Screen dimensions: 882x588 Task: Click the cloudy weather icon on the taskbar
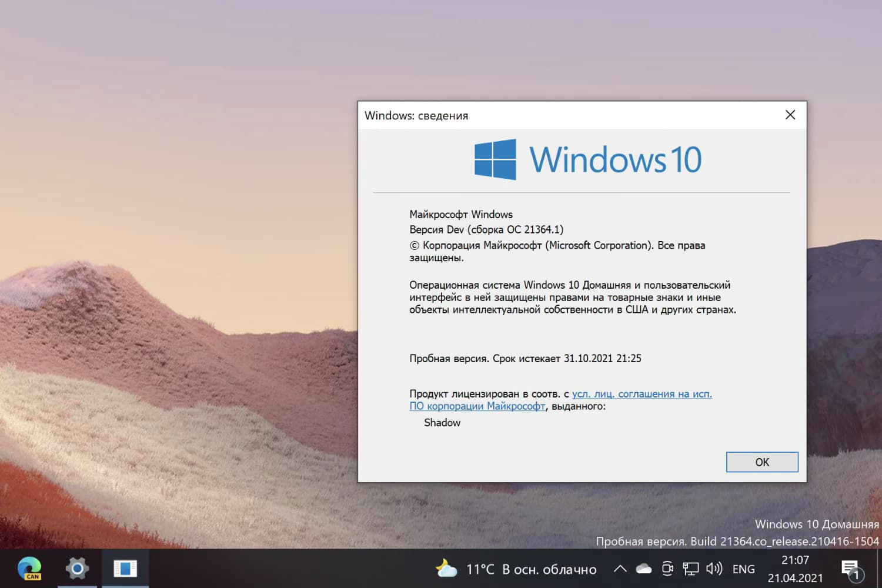click(x=446, y=569)
